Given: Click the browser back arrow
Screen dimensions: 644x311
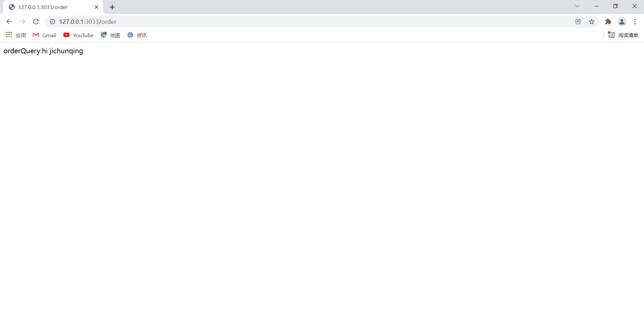Looking at the screenshot, I should [x=9, y=22].
